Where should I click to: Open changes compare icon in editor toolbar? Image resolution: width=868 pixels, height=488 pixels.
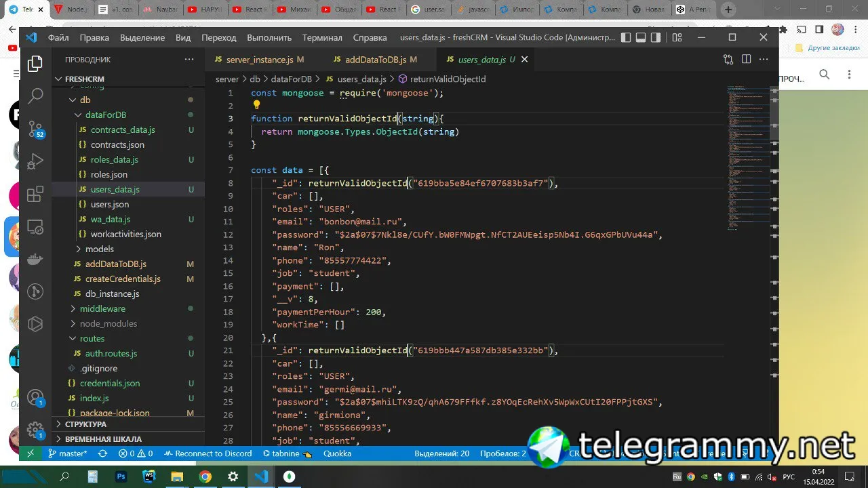tap(728, 60)
